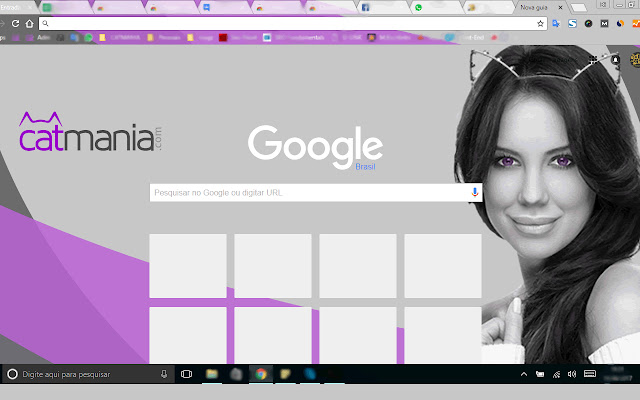
Task: Switch to the tab with yellow icon
Action: (x=488, y=7)
